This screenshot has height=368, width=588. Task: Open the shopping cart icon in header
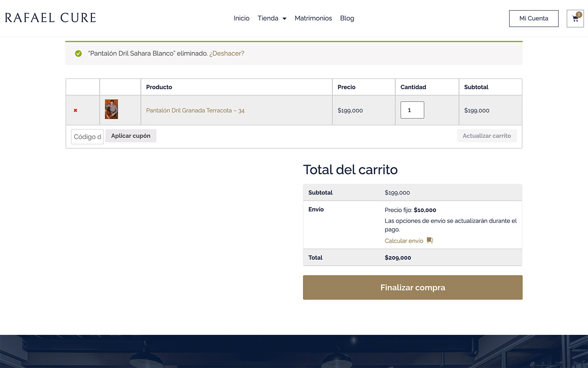click(575, 19)
